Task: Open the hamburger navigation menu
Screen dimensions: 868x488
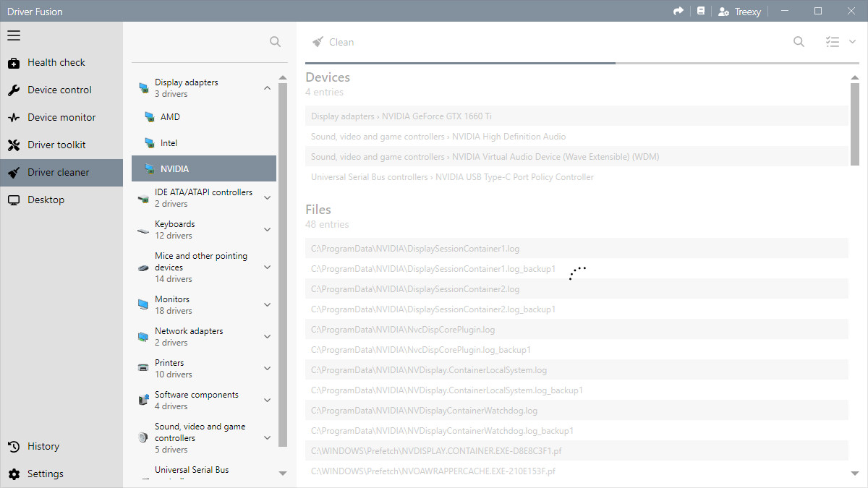Action: click(x=14, y=35)
